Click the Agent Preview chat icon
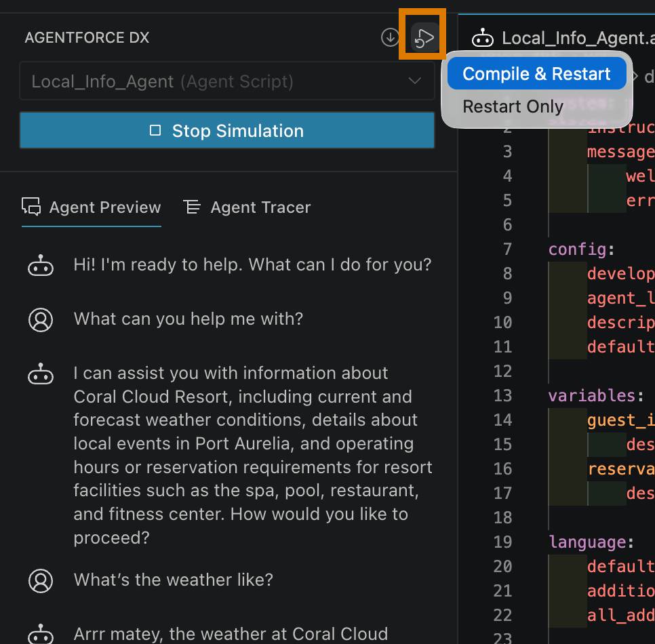This screenshot has height=644, width=655. [31, 206]
